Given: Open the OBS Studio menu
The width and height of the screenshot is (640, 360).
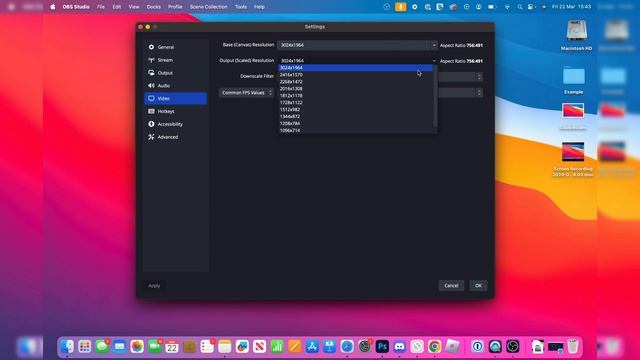Looking at the screenshot, I should 76,7.
